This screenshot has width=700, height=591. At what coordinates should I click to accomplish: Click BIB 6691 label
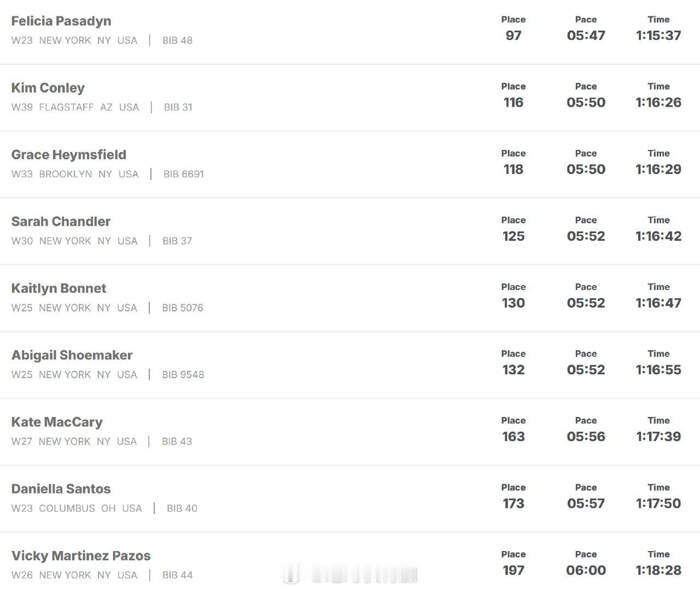pos(184,174)
